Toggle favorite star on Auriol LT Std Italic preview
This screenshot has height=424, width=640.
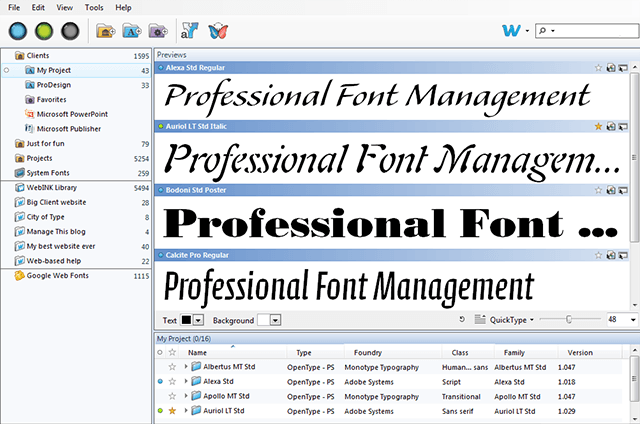click(x=598, y=127)
